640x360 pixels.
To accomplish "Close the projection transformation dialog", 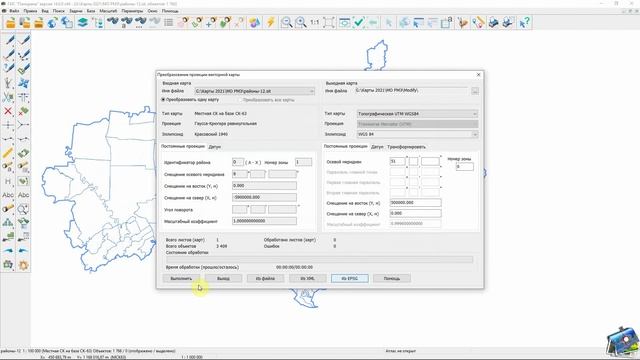I will [479, 75].
